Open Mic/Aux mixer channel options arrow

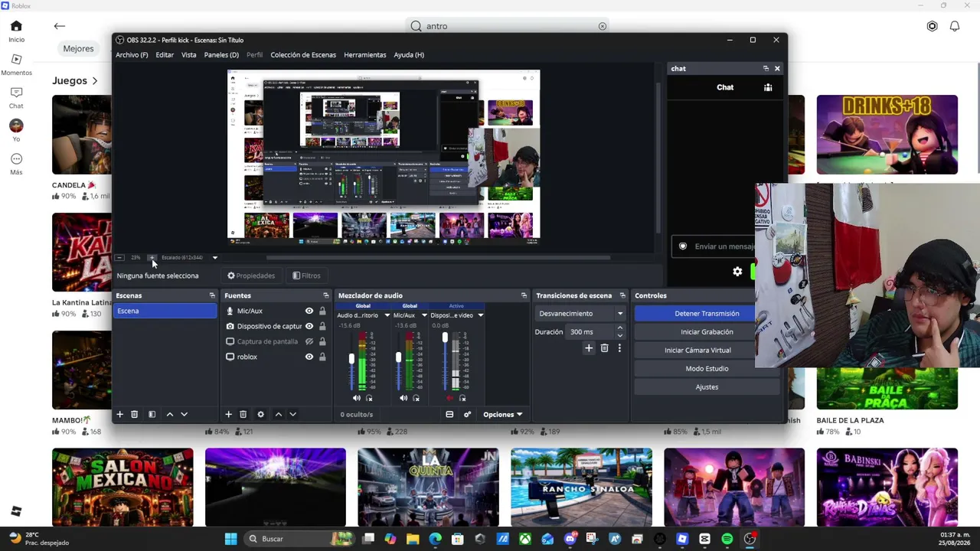[424, 315]
